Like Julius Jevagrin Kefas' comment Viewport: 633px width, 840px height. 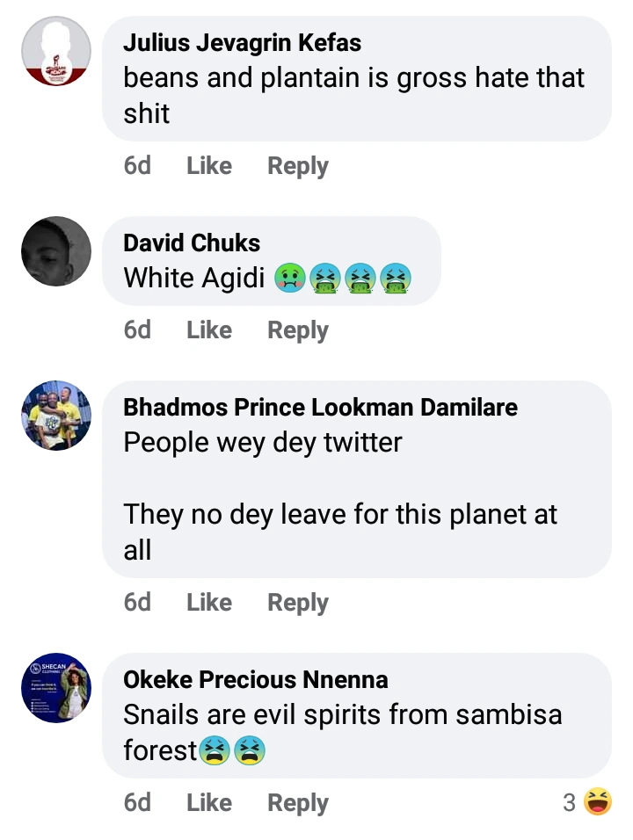(x=209, y=166)
